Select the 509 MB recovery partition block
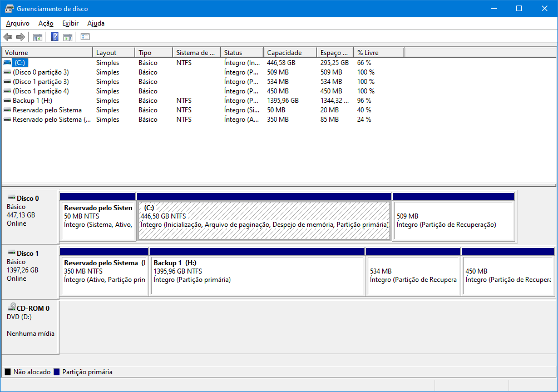Image resolution: width=558 pixels, height=392 pixels. pyautogui.click(x=454, y=217)
